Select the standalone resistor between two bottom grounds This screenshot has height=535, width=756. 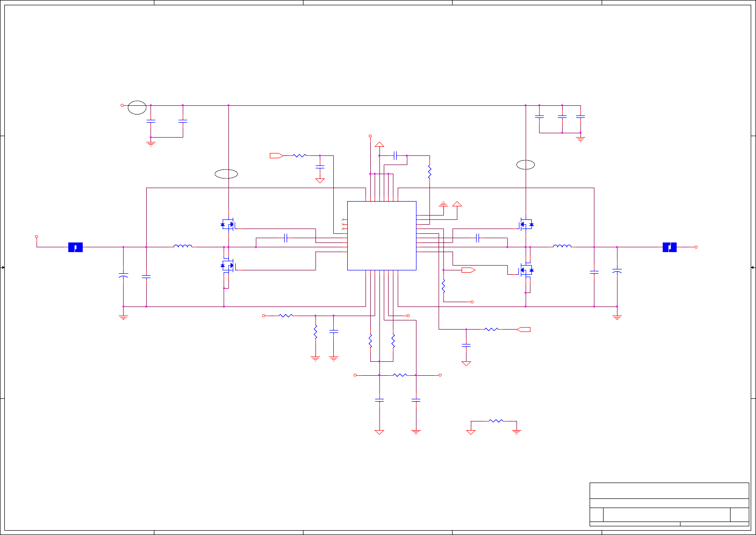[496, 421]
